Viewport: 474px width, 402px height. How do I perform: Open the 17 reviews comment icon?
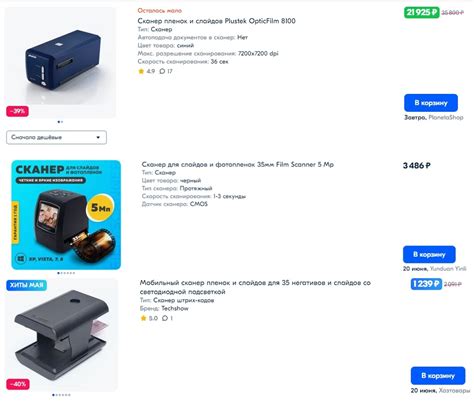162,71
